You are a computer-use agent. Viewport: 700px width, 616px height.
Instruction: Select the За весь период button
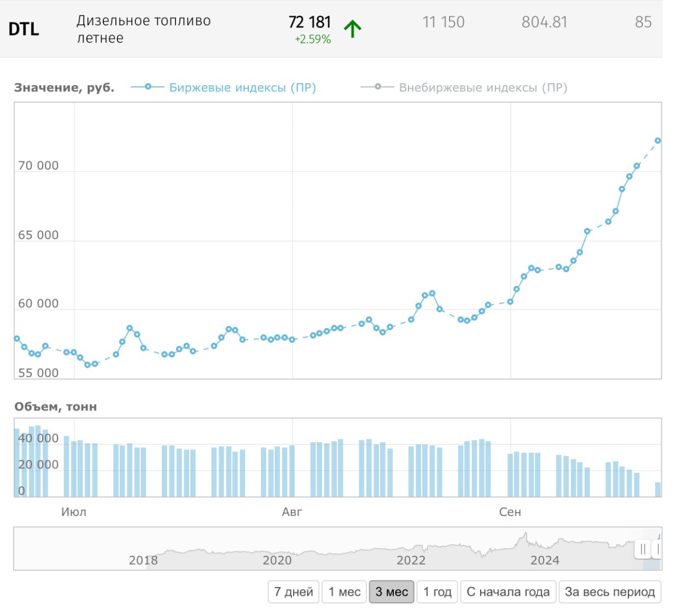point(610,592)
